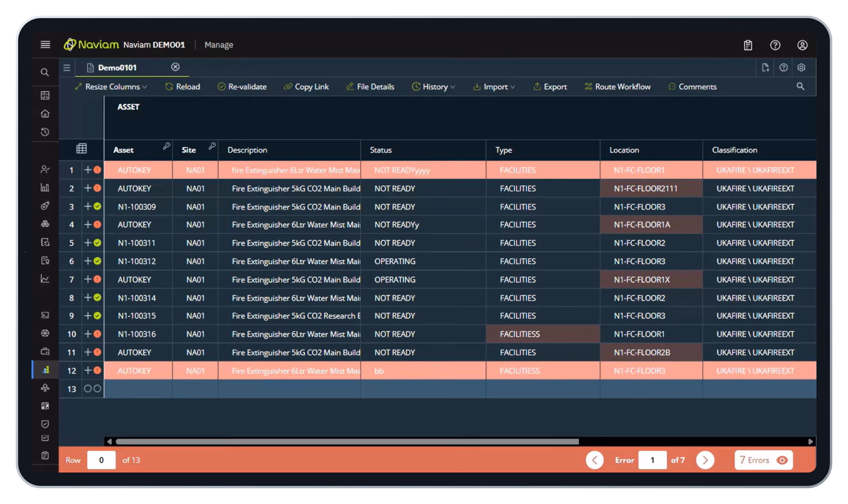This screenshot has height=504, width=848.
Task: Click the Export button
Action: click(x=550, y=87)
